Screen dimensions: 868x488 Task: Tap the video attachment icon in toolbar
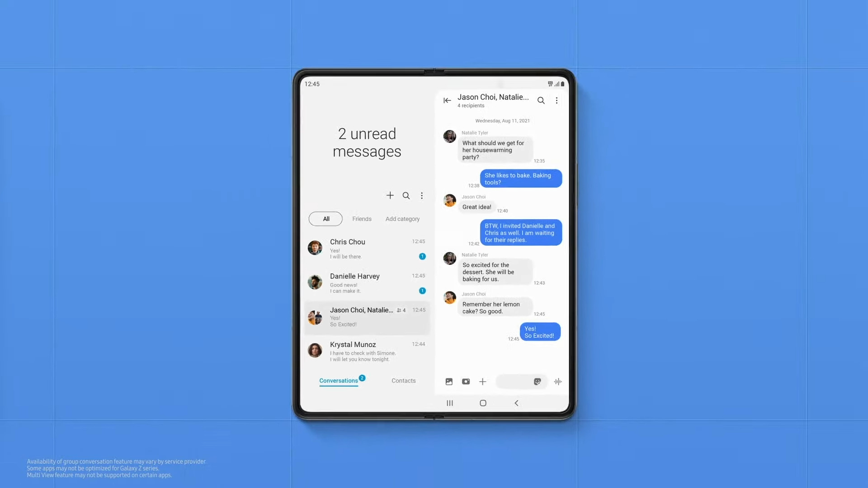[x=466, y=381]
